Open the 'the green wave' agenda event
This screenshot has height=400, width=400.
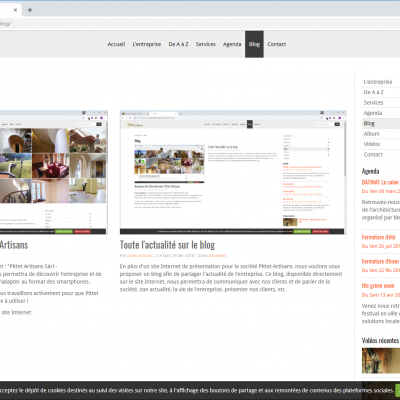point(378,286)
